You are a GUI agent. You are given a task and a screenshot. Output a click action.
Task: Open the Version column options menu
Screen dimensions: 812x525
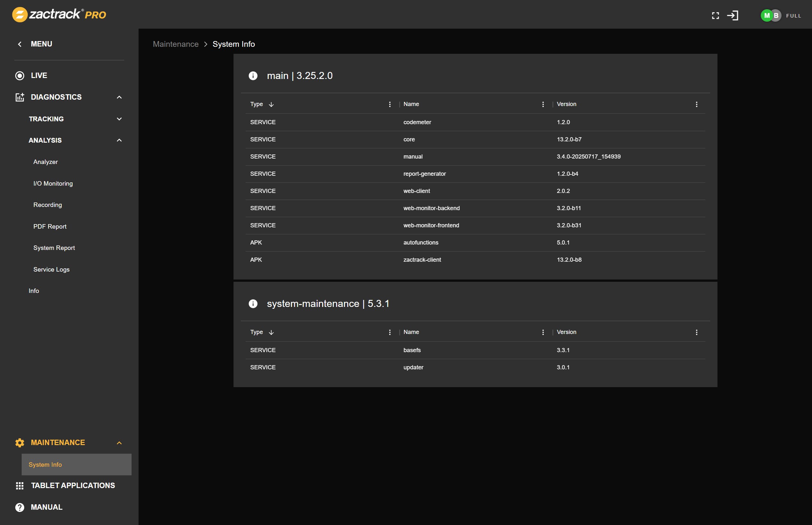(696, 104)
